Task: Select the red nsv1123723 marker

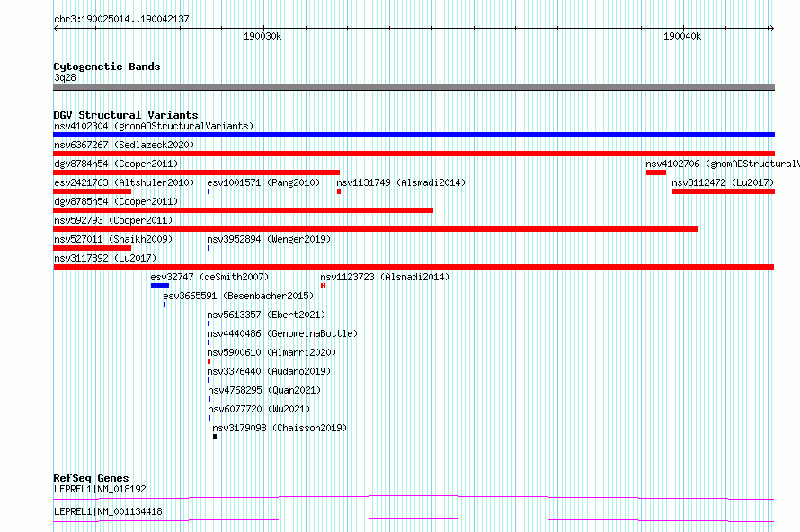Action: (323, 286)
